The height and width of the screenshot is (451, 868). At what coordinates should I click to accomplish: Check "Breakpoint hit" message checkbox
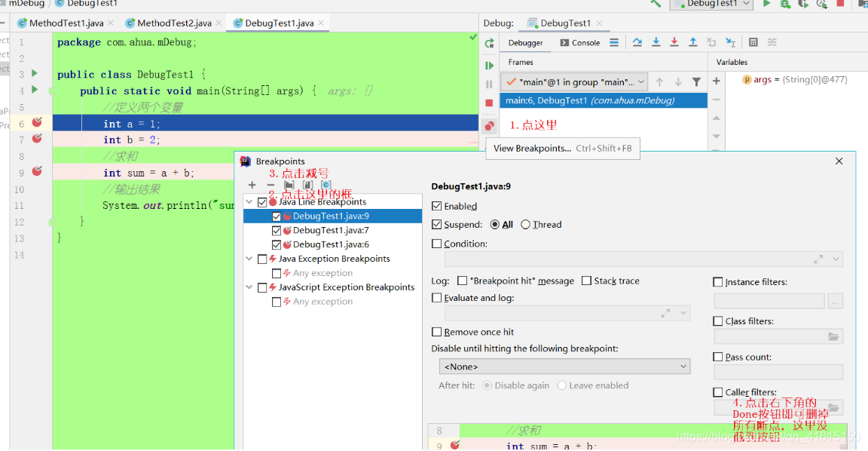coord(462,281)
